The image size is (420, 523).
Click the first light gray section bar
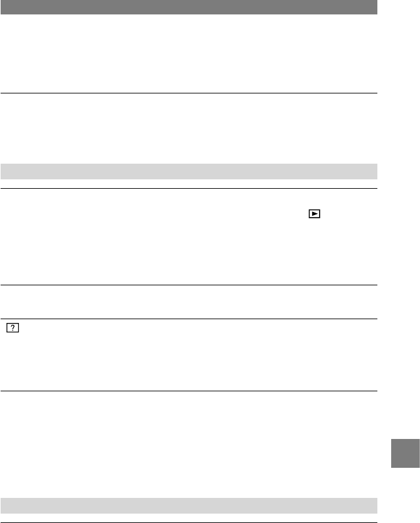click(x=189, y=171)
